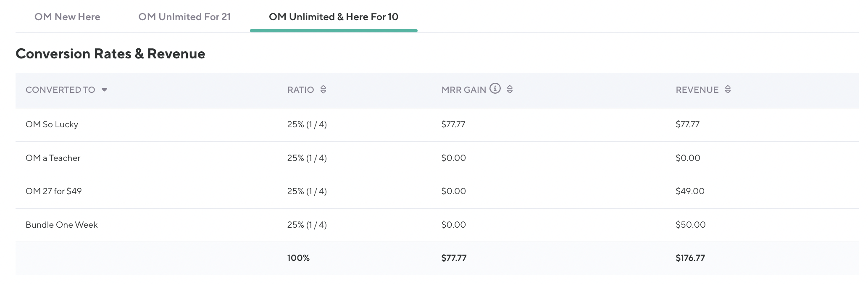Image resolution: width=868 pixels, height=284 pixels.
Task: Select OM Unlimited & Here For 10 tab
Action: pos(334,17)
